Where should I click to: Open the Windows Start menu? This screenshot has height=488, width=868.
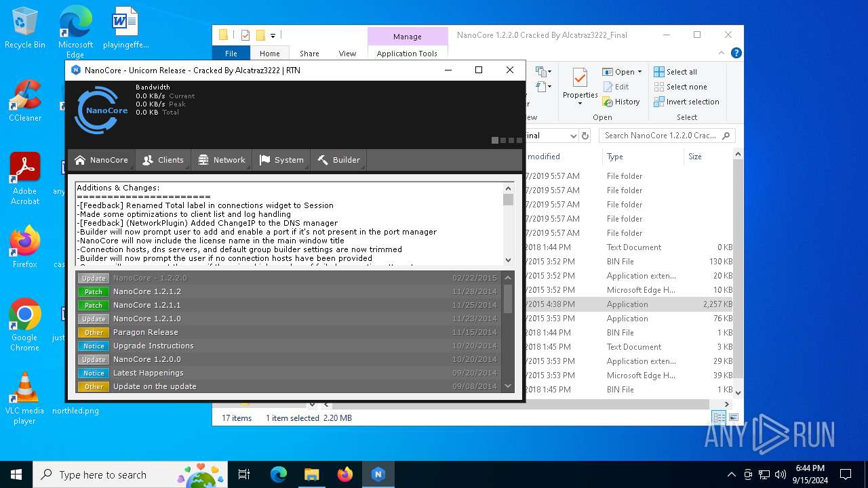pyautogui.click(x=16, y=474)
